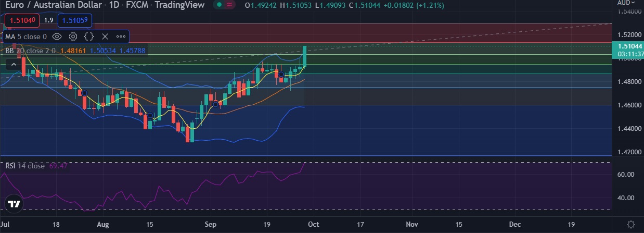Click the blue buy price 1.51059
This screenshot has height=233, width=644.
pos(75,20)
